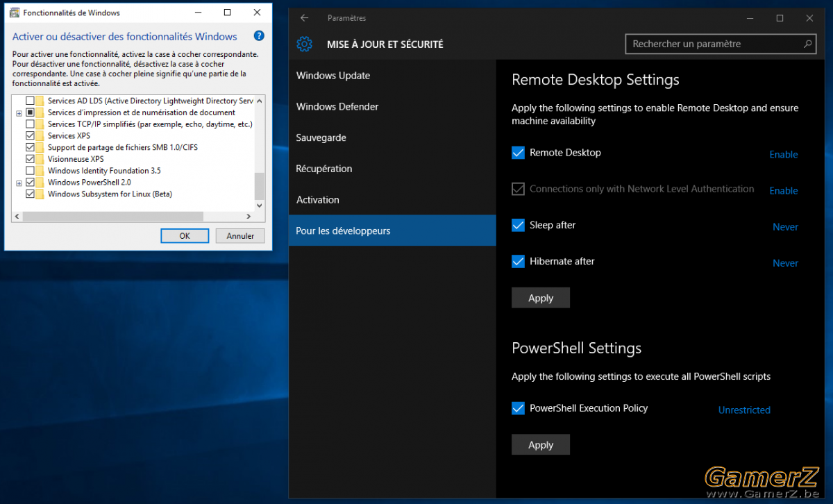Click the features list scroll up arrow
Image resolution: width=833 pixels, height=504 pixels.
coord(260,100)
